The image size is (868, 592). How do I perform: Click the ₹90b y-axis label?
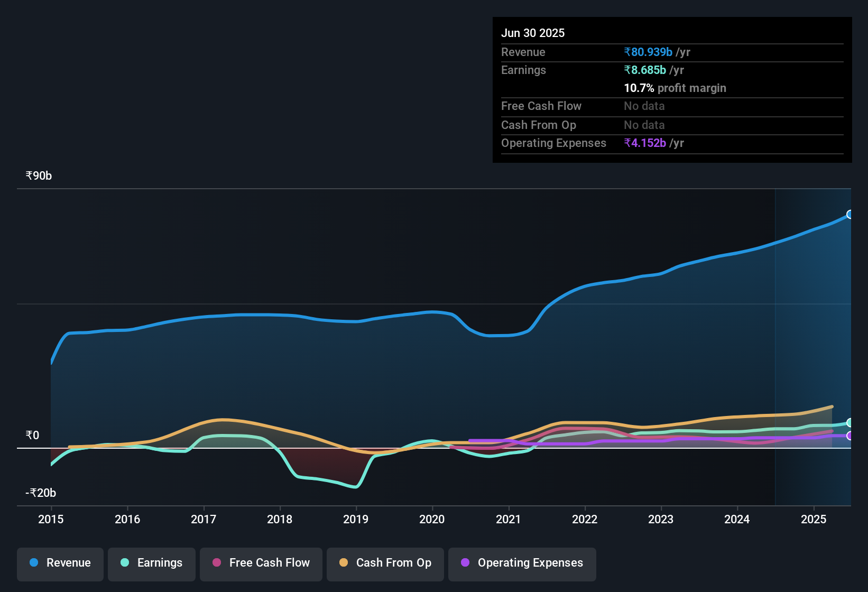(x=39, y=175)
